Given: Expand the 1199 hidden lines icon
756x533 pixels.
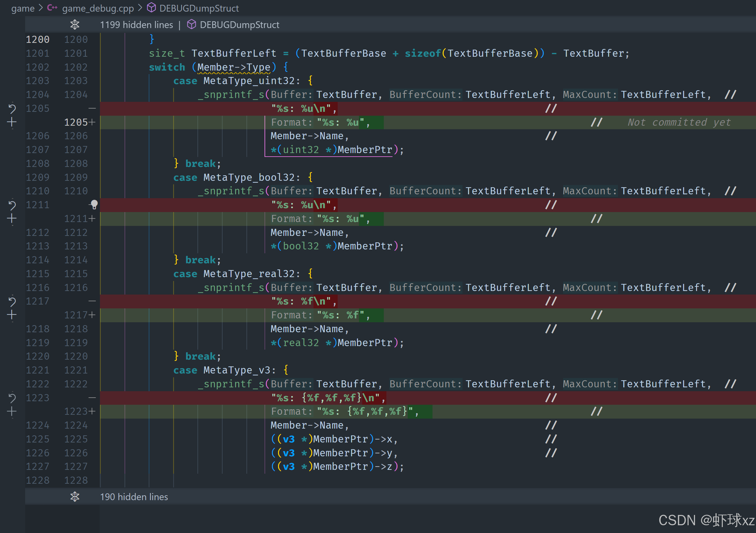Looking at the screenshot, I should pyautogui.click(x=75, y=25).
